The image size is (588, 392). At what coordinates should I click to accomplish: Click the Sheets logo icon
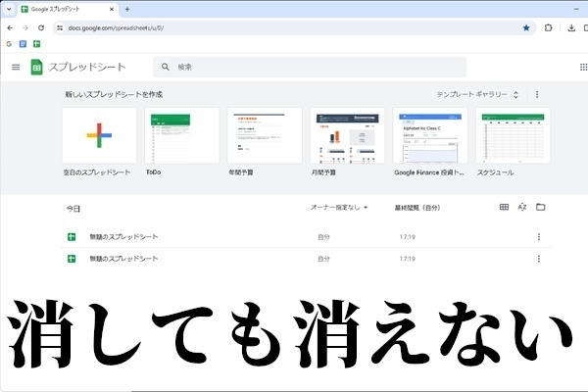[36, 68]
